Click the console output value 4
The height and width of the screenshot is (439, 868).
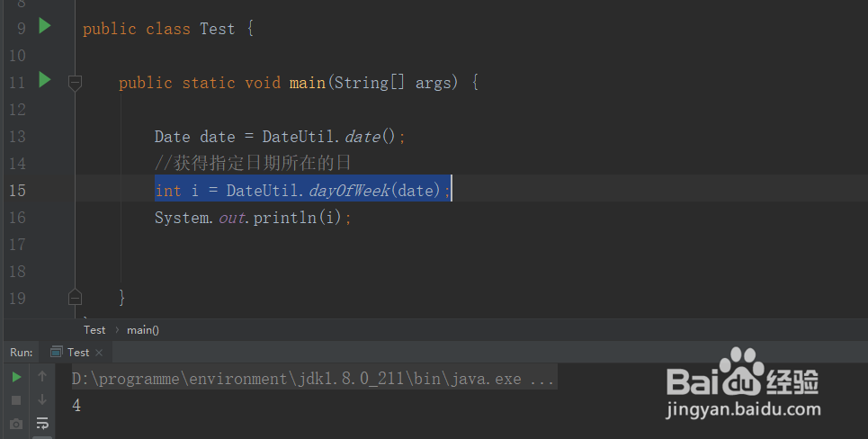76,406
